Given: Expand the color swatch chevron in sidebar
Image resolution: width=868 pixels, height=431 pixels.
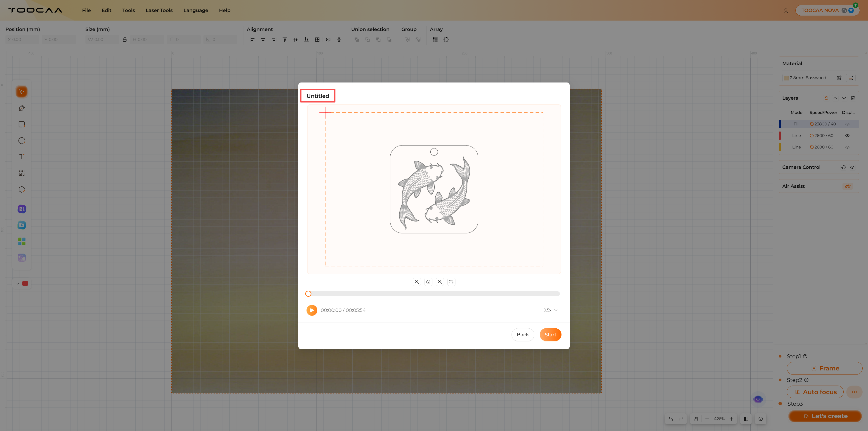Looking at the screenshot, I should (x=18, y=283).
